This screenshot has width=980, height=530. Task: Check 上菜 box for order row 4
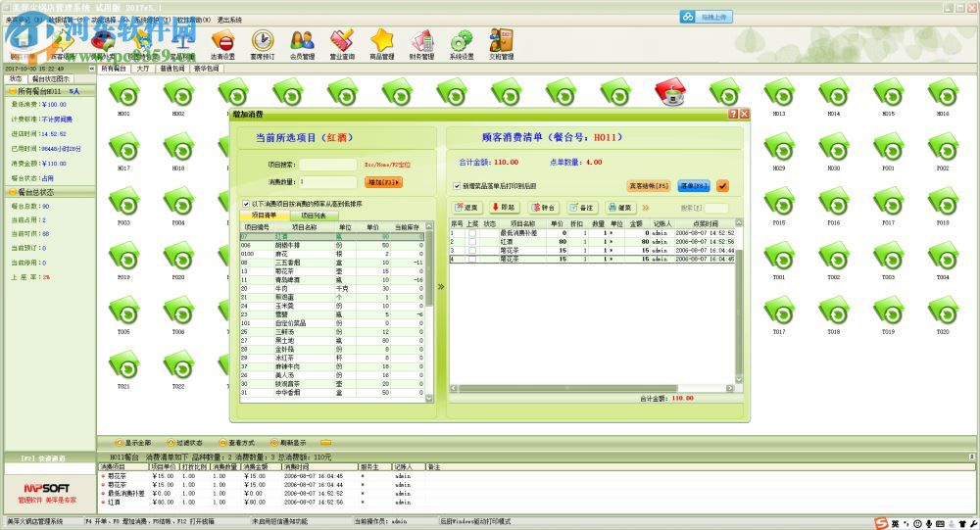[x=472, y=259]
